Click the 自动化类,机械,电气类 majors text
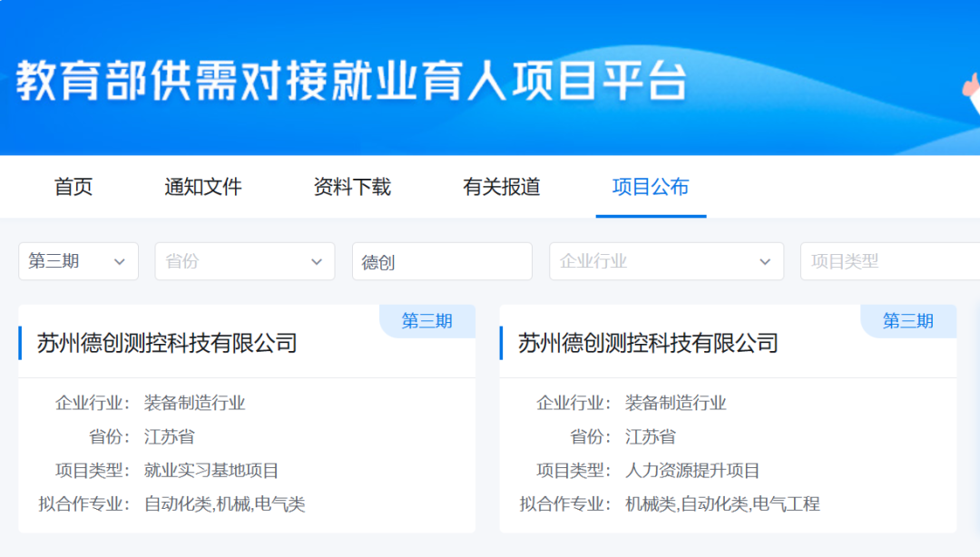Viewport: 980px width, 557px height. [x=224, y=503]
